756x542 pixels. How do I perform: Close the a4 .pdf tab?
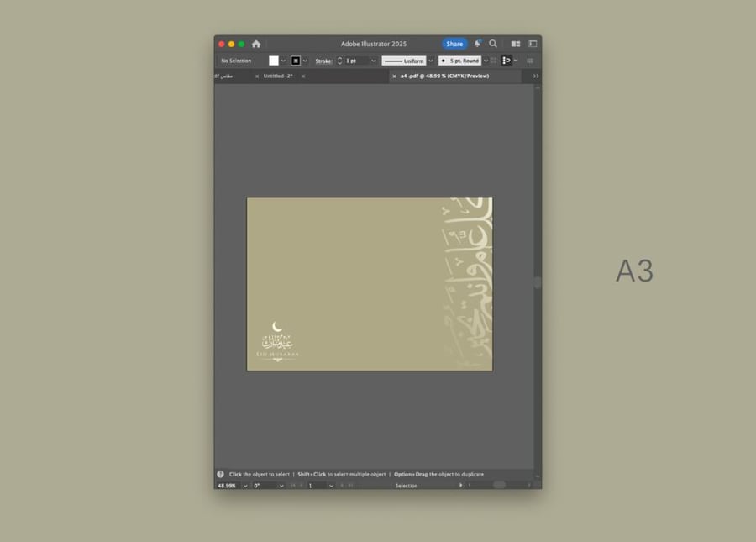pos(394,76)
